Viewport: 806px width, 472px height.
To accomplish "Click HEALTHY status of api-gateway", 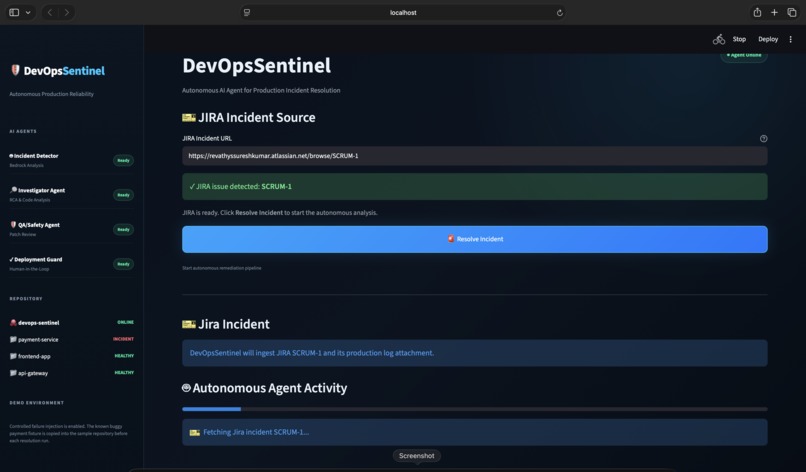I will coord(124,372).
